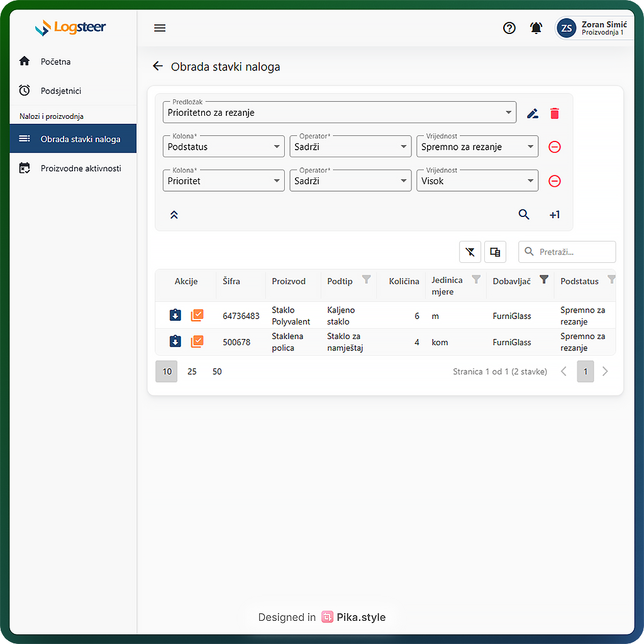Tick orange checkbox for item 64736483
The width and height of the screenshot is (644, 644).
click(x=197, y=315)
